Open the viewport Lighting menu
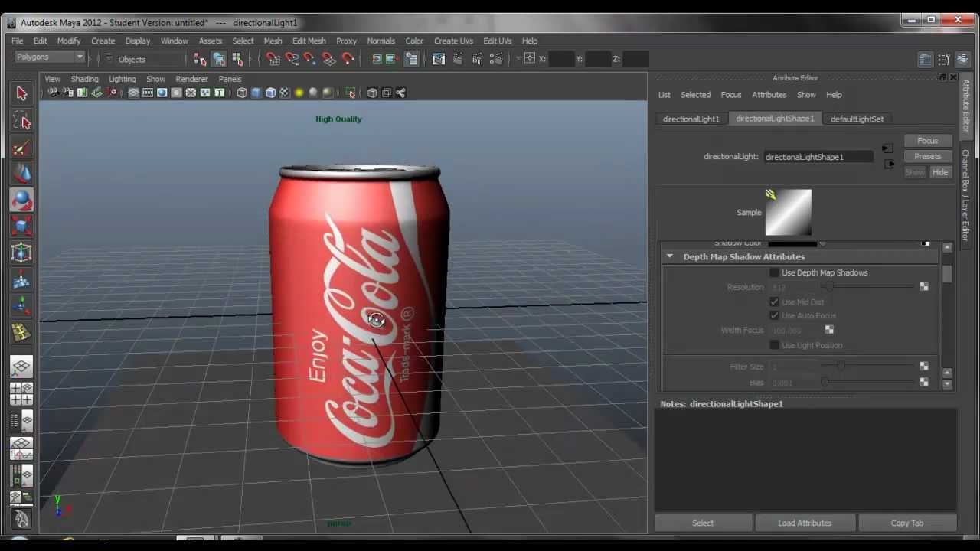Image resolution: width=980 pixels, height=551 pixels. pos(122,79)
